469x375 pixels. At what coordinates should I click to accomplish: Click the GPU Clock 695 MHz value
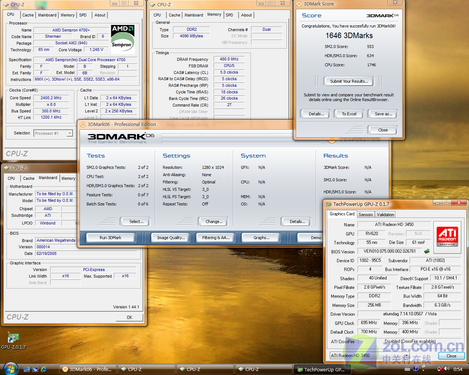[x=369, y=323]
